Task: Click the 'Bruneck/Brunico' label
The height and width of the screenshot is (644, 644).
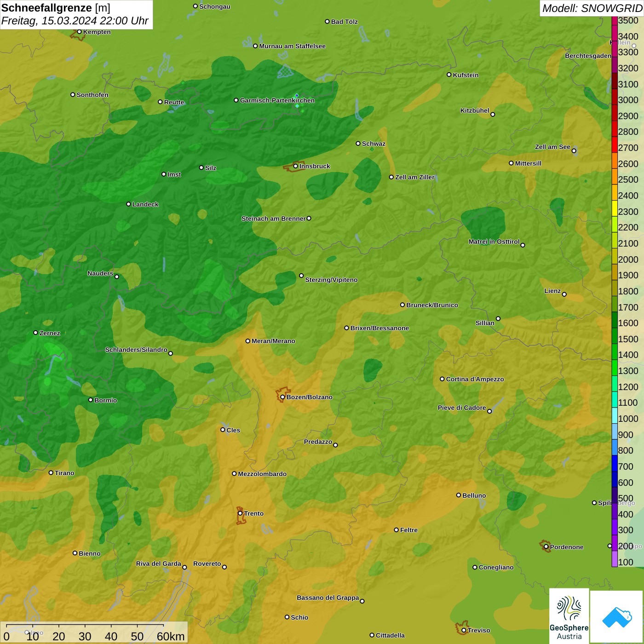Action: (432, 305)
